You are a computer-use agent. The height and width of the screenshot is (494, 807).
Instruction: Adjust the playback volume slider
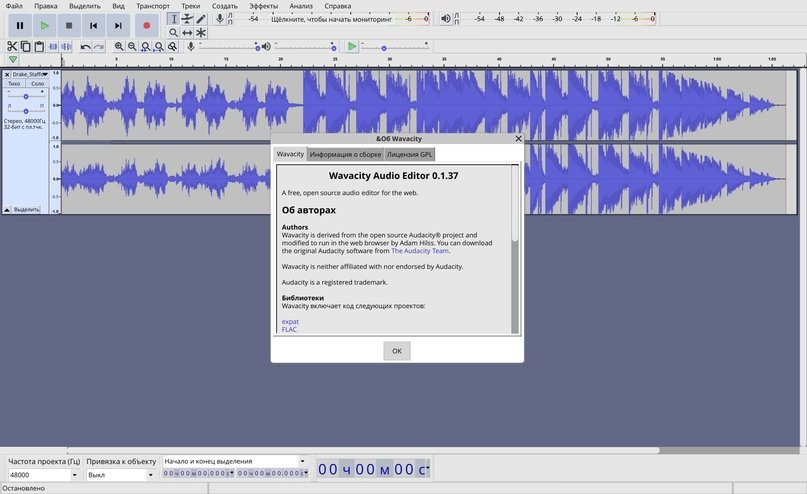click(306, 46)
